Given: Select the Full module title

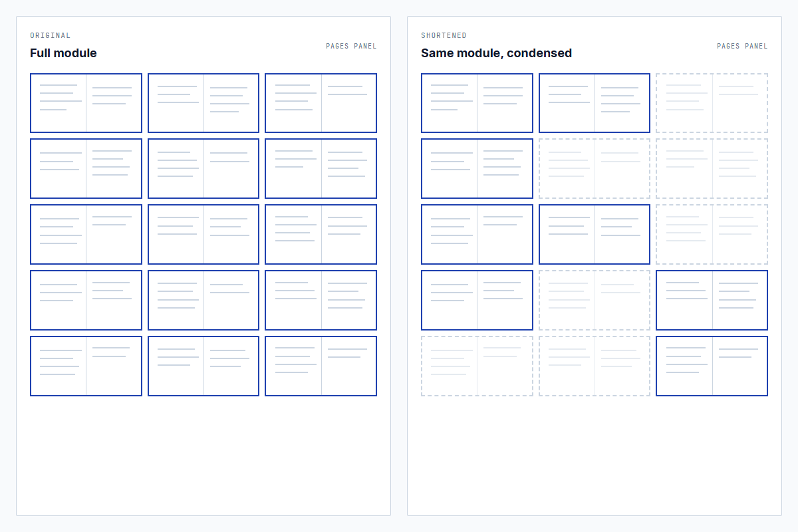Looking at the screenshot, I should 63,53.
